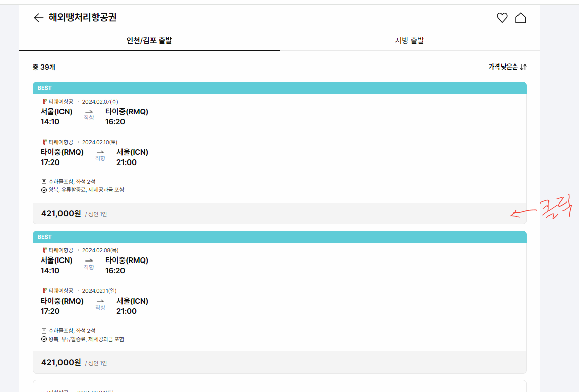Switch to the 지방 출발 tab

[409, 40]
